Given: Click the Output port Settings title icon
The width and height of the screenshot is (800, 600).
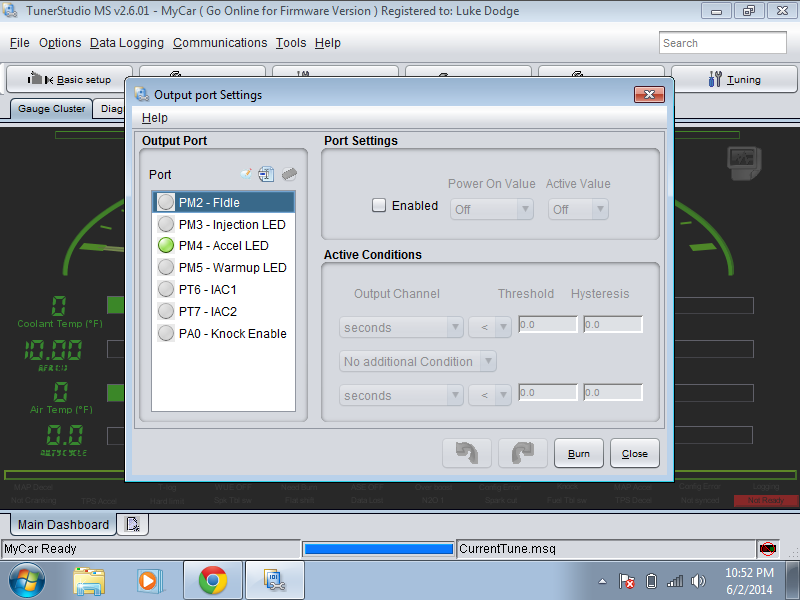Looking at the screenshot, I should pos(142,94).
